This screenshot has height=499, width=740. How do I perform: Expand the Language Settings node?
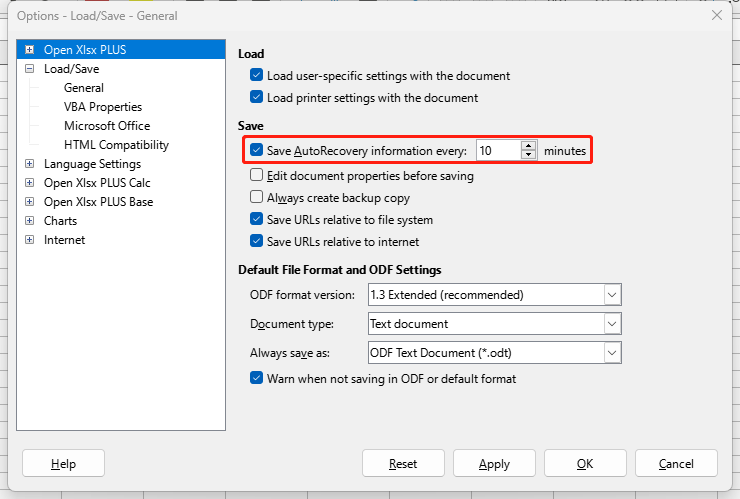click(30, 164)
